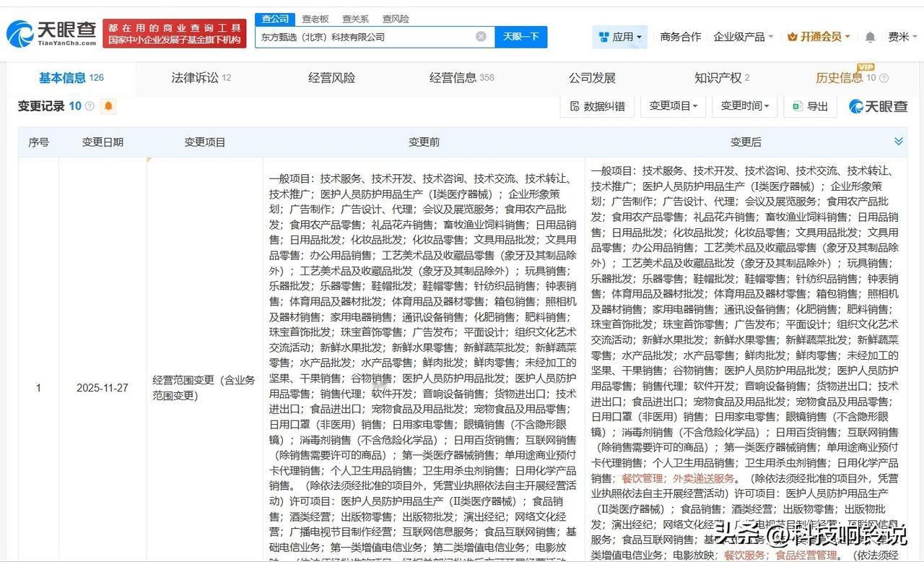The image size is (924, 562).
Task: Open the 数据纠错 data correction tool
Action: [x=598, y=106]
